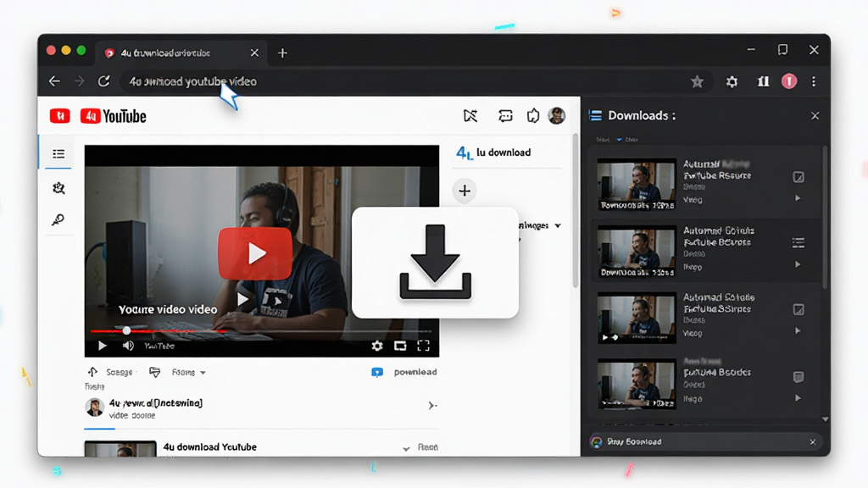Open the messages icon in YouTube header

[505, 115]
